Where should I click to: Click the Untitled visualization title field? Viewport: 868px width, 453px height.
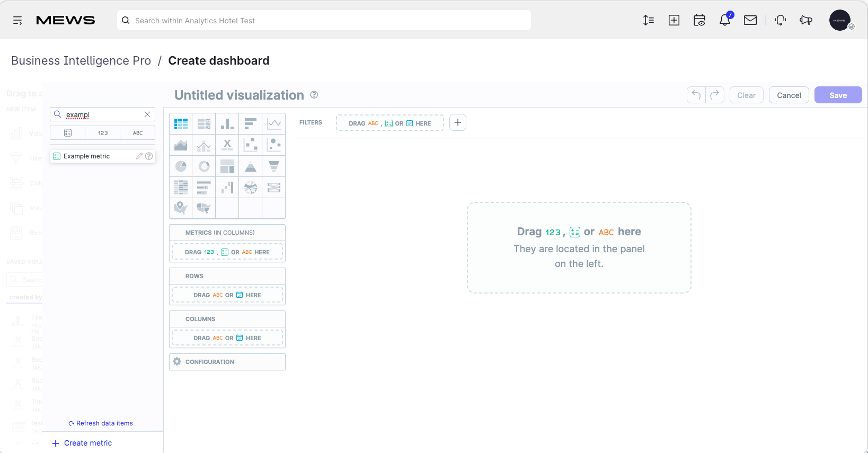click(x=239, y=95)
